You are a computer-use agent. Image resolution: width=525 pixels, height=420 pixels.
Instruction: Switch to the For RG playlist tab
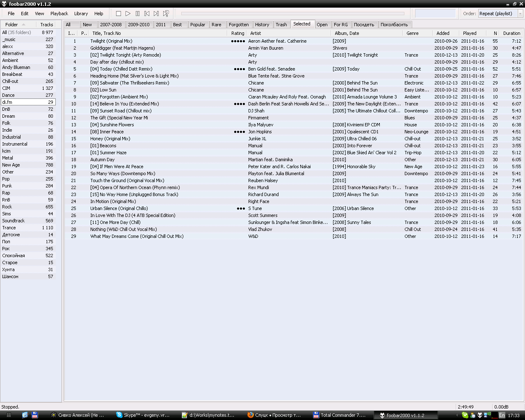(x=341, y=25)
